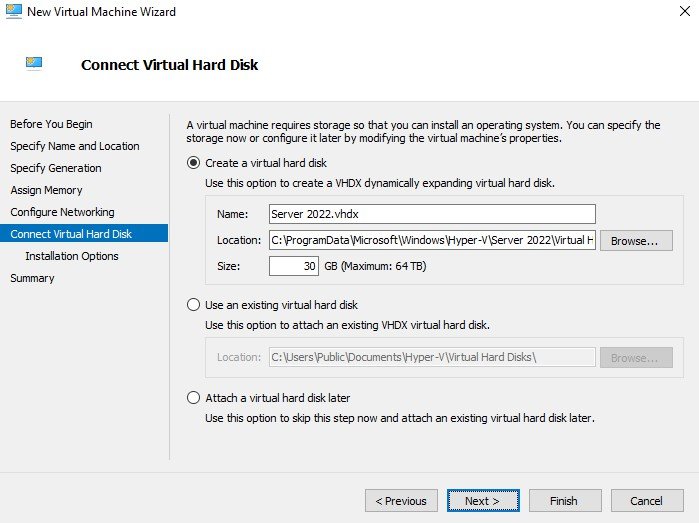Select Use an existing virtual hard disk
The width and height of the screenshot is (699, 523).
point(193,305)
